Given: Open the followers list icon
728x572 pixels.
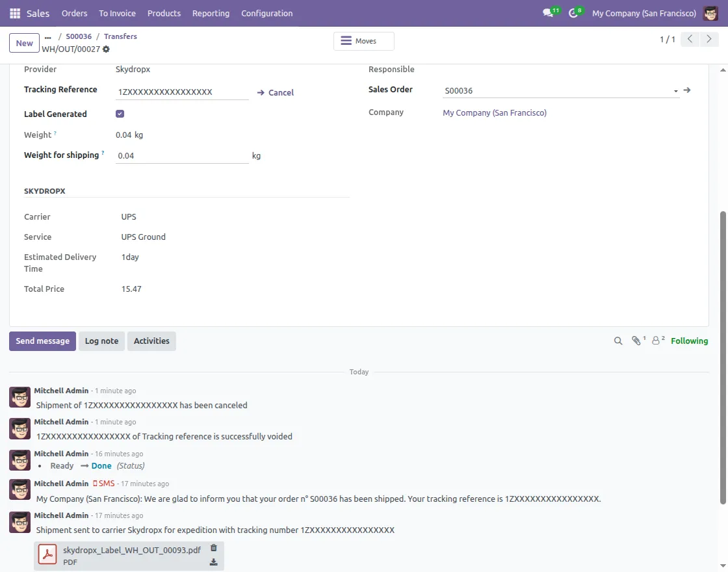Looking at the screenshot, I should (656, 340).
